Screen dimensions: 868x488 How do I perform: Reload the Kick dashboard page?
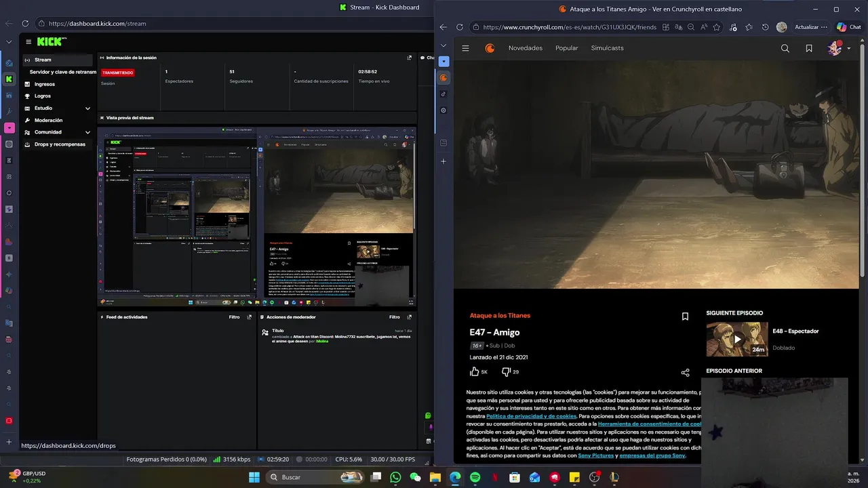point(24,23)
